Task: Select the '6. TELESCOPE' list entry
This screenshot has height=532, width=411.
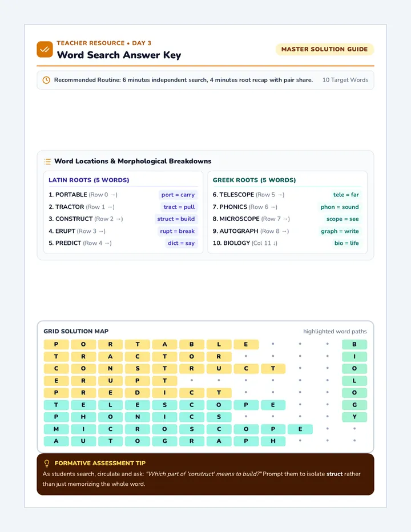Action: point(248,195)
